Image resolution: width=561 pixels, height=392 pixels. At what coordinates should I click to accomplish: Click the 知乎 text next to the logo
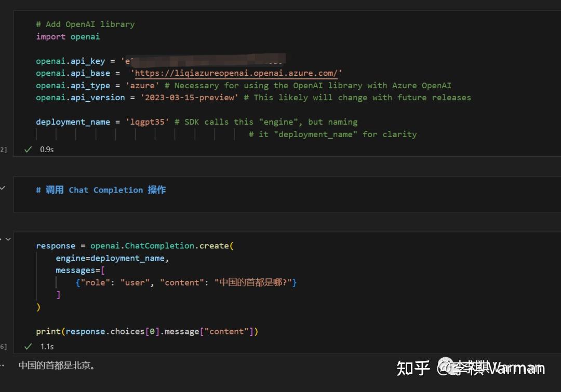[413, 368]
